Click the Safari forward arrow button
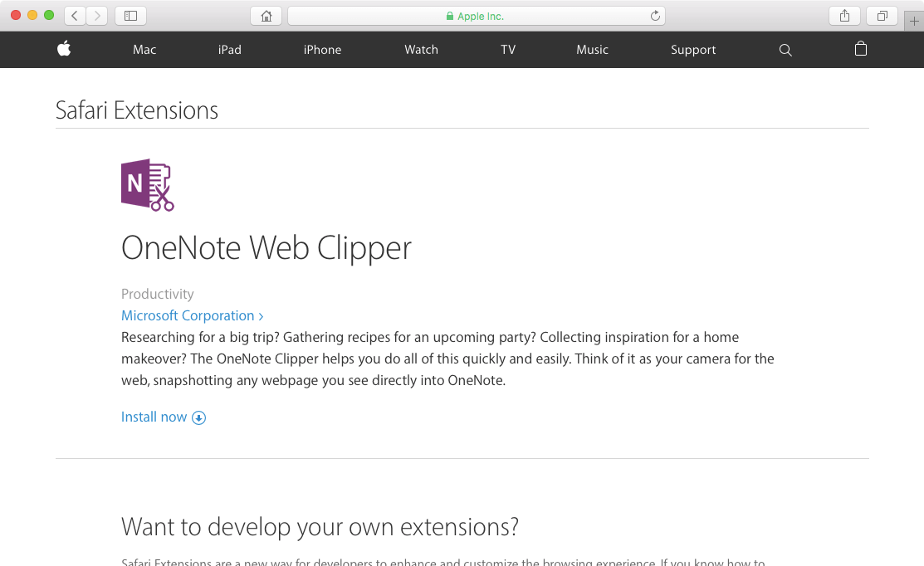Viewport: 924px width, 566px height. 97,16
